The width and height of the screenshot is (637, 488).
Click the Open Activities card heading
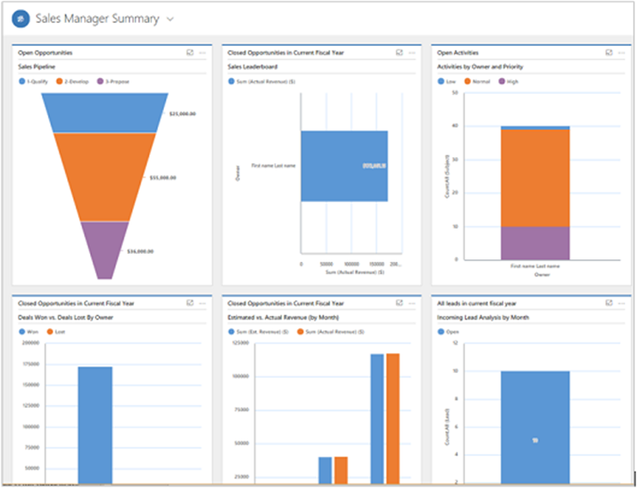(x=458, y=53)
